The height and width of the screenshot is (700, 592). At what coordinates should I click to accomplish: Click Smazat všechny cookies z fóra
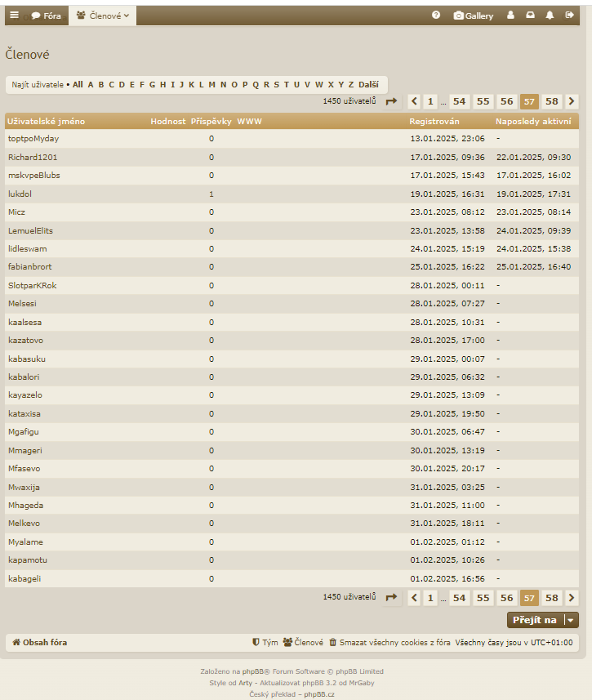point(389,643)
